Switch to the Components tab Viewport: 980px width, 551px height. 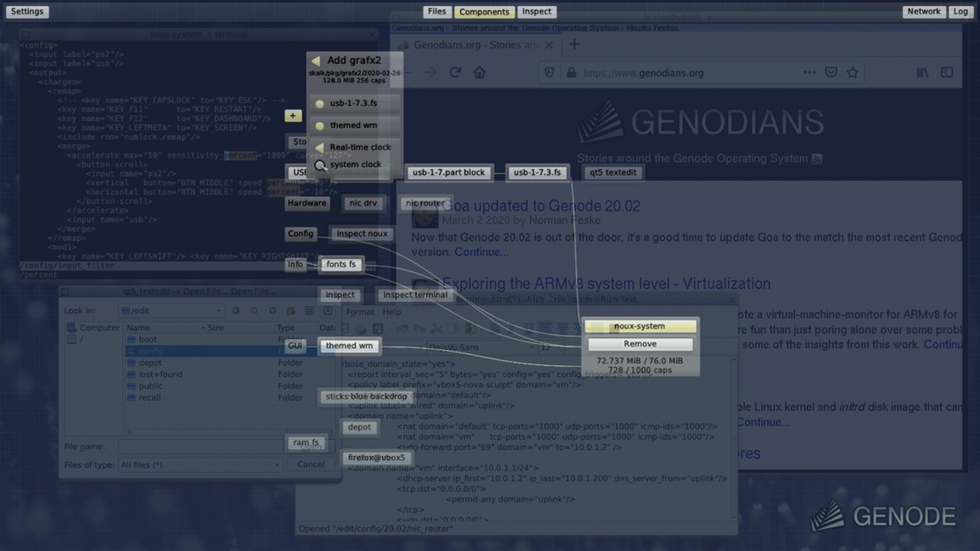(484, 11)
